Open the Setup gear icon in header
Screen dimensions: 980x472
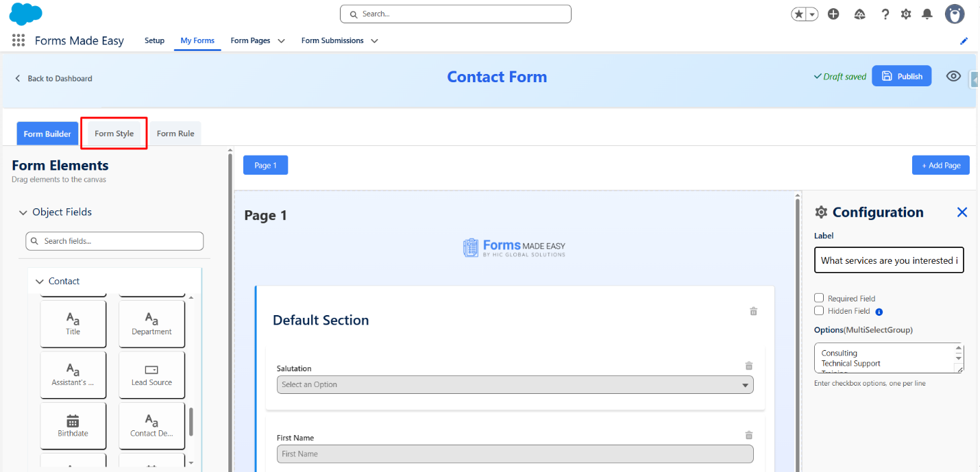point(906,14)
